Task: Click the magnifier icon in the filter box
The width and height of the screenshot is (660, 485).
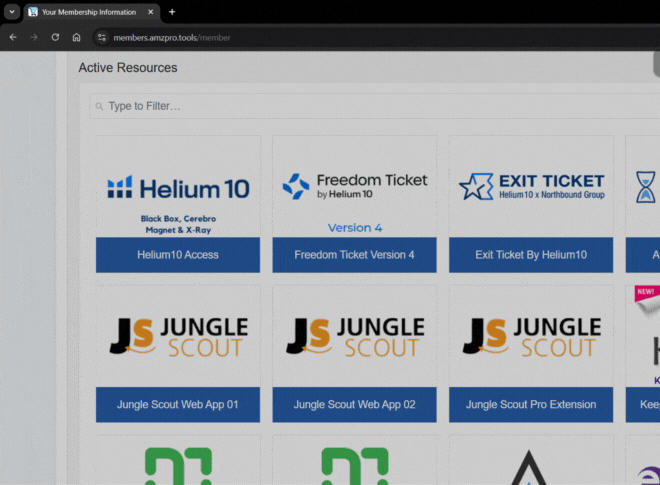Action: click(99, 107)
